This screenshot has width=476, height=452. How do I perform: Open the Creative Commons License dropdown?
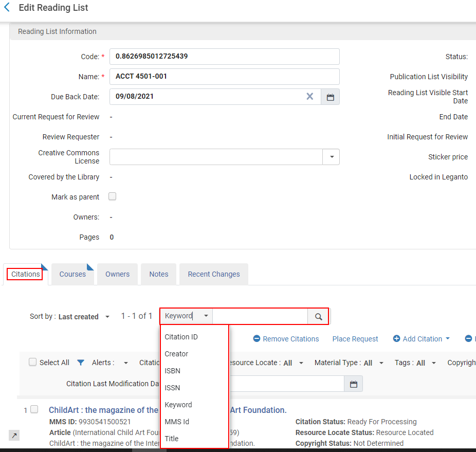coord(332,157)
